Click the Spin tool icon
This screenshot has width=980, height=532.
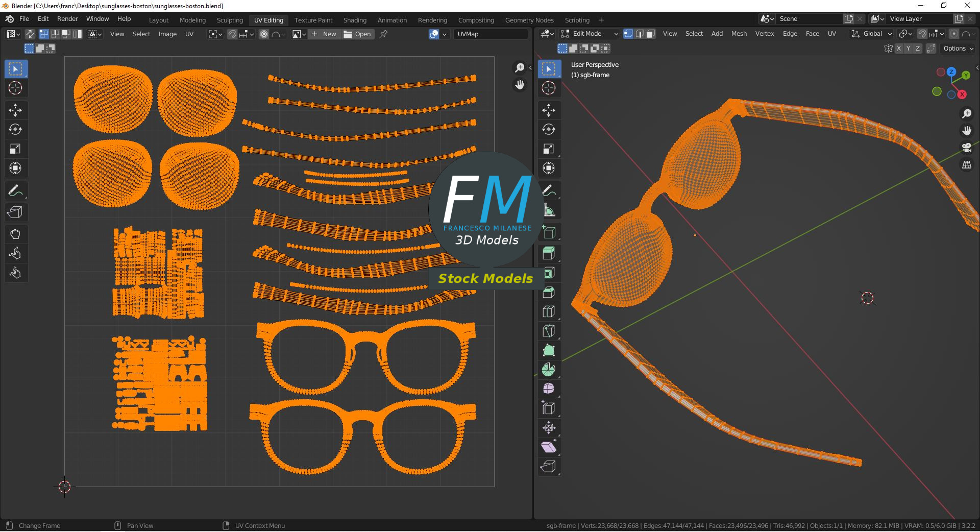pos(549,370)
